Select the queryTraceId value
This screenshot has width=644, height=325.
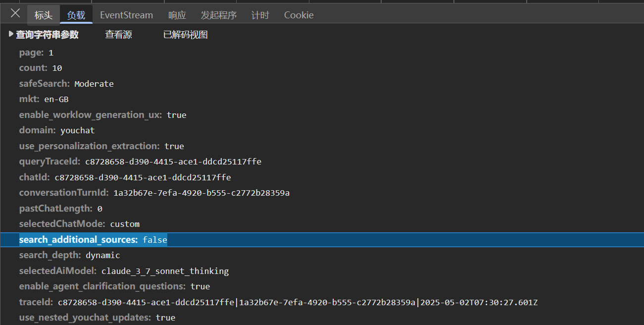click(173, 162)
